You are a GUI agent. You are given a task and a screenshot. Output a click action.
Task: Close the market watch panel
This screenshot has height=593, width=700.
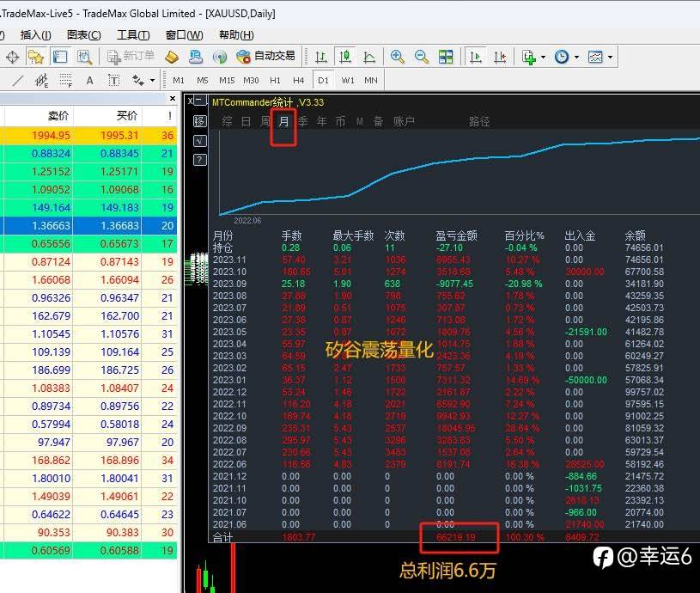(x=173, y=98)
